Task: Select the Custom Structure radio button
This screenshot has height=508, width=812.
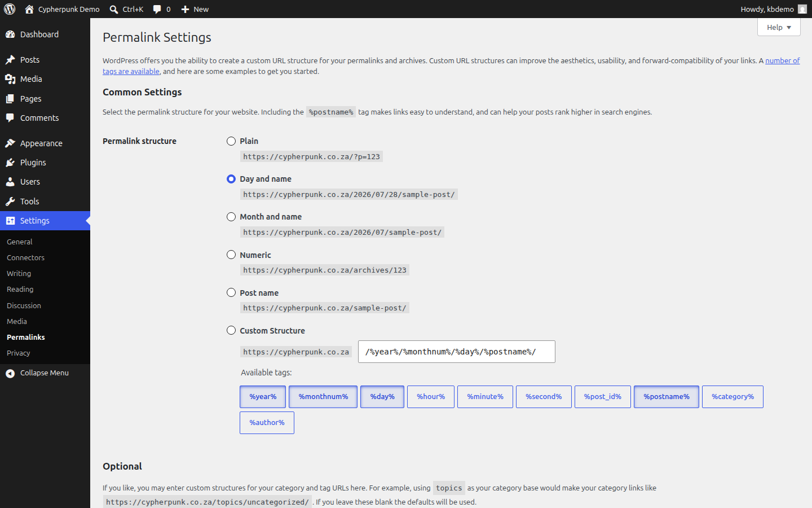Action: tap(231, 330)
